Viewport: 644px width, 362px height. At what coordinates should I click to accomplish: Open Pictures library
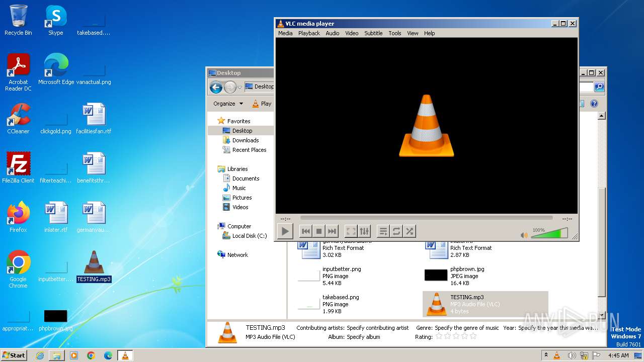(242, 198)
